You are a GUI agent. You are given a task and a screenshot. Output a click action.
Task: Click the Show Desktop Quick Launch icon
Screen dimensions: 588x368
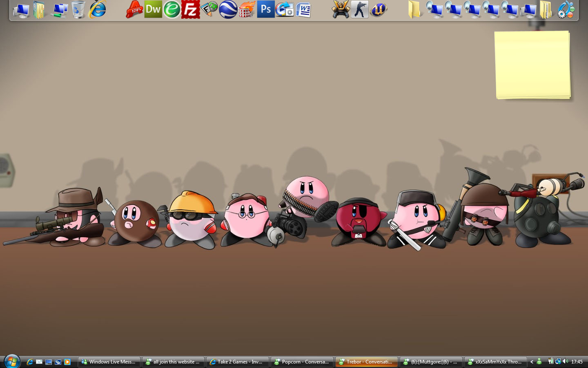[x=49, y=362]
